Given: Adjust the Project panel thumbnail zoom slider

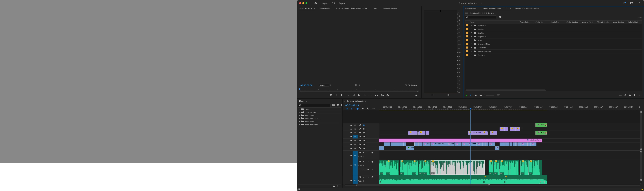Looking at the screenshot, I should [485, 95].
